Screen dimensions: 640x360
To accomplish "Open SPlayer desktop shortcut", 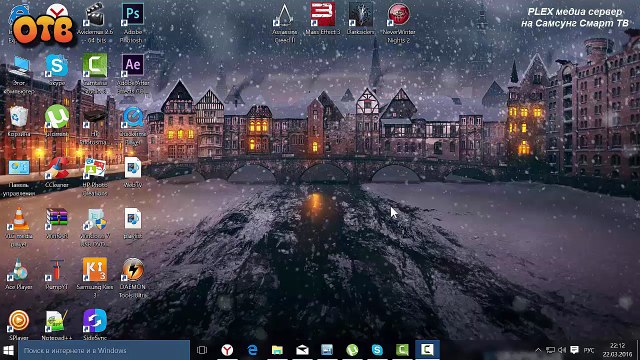I will click(19, 325).
